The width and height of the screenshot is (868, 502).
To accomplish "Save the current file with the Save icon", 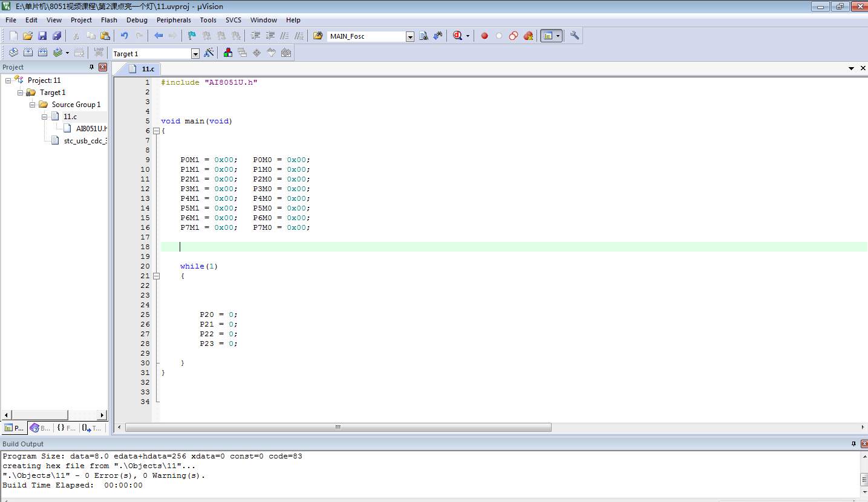I will pos(42,36).
